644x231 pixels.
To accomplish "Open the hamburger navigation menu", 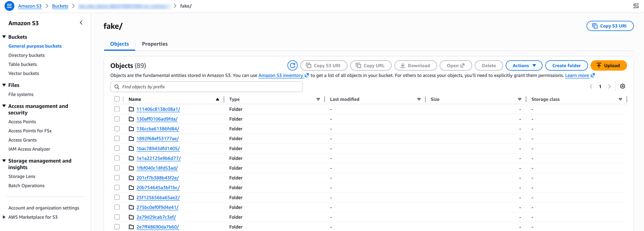I will pos(9,6).
